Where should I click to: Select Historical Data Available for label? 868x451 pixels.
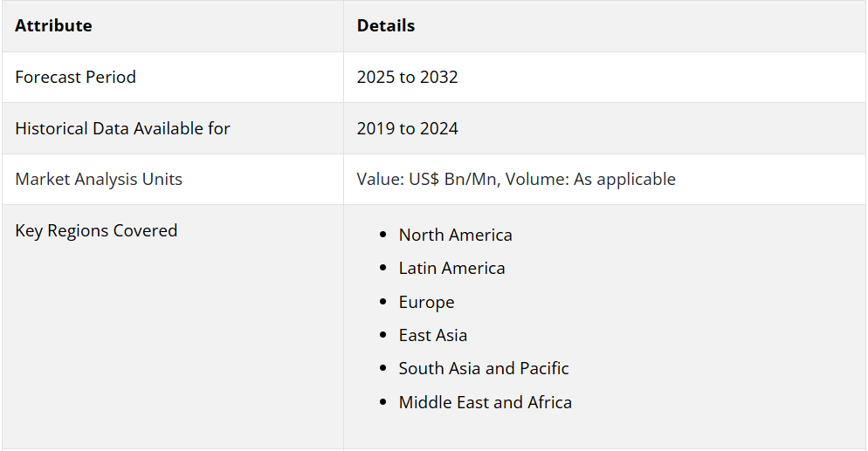click(122, 128)
